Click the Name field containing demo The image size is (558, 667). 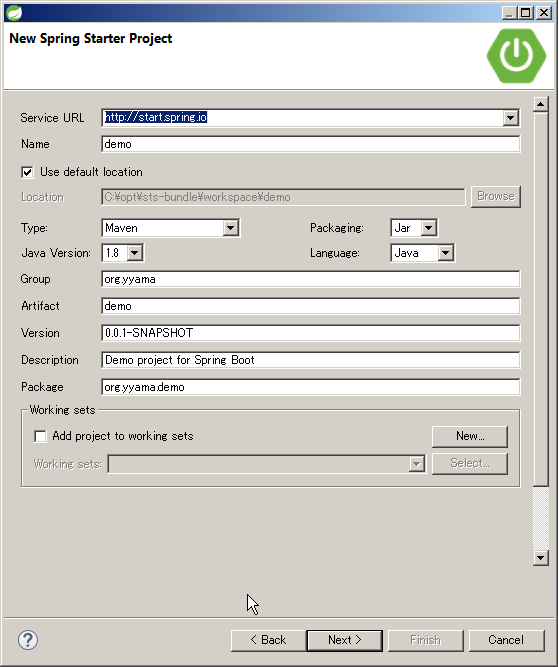click(310, 144)
